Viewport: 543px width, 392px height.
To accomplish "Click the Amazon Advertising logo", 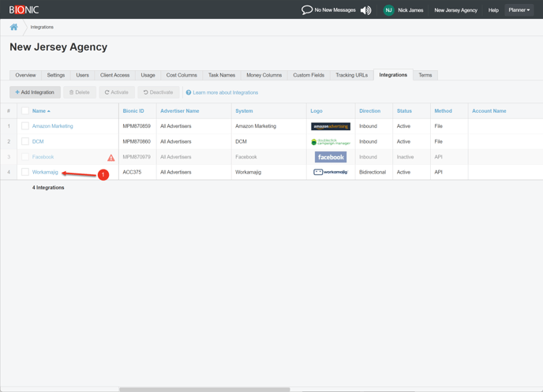I will tap(331, 126).
